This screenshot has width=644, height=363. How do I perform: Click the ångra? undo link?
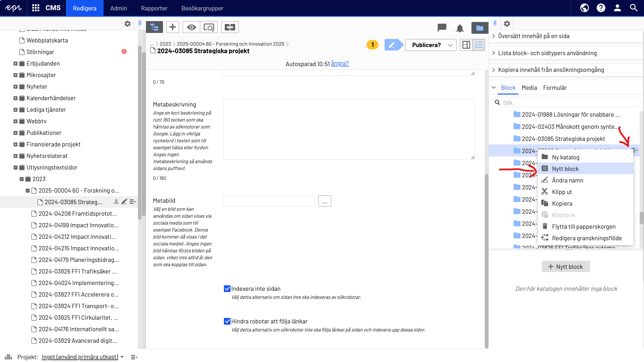point(340,64)
